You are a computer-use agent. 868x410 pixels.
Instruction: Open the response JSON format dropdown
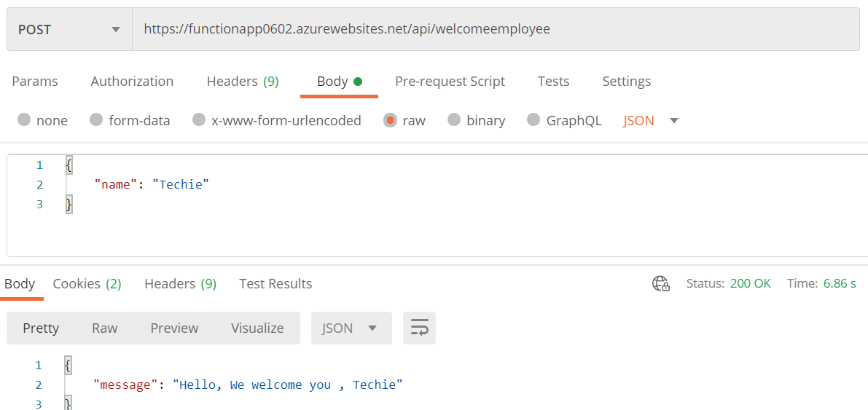tap(351, 328)
